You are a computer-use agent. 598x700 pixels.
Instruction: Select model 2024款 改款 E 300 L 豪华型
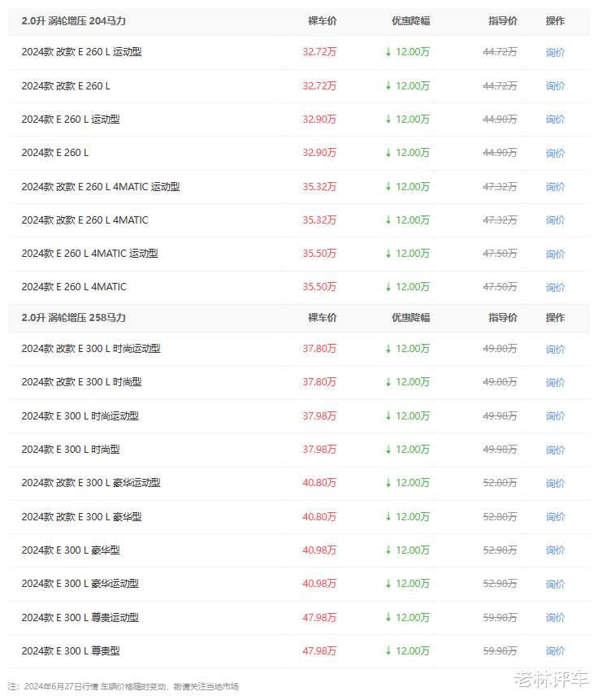pos(82,516)
